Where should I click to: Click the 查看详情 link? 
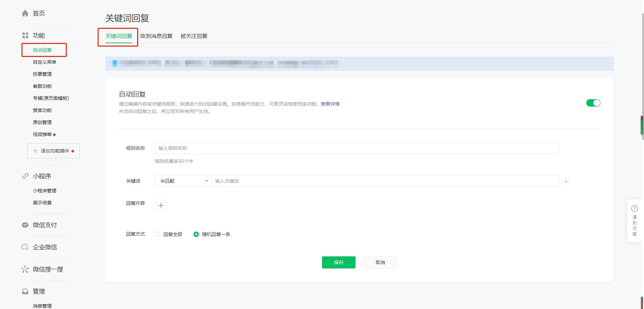[330, 104]
